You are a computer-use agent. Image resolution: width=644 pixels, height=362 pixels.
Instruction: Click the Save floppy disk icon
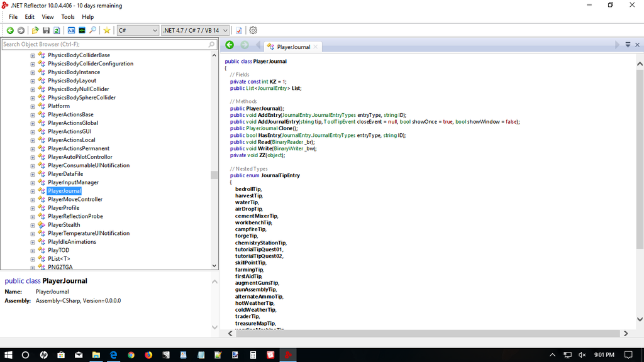click(x=46, y=30)
